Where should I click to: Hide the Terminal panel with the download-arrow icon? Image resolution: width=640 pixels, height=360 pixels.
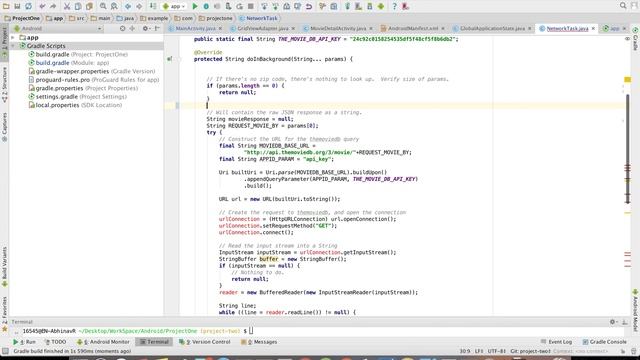pyautogui.click(x=624, y=322)
